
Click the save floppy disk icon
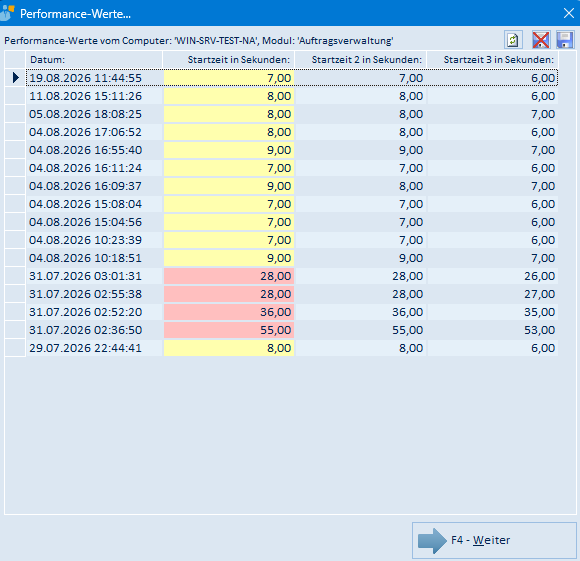[565, 40]
